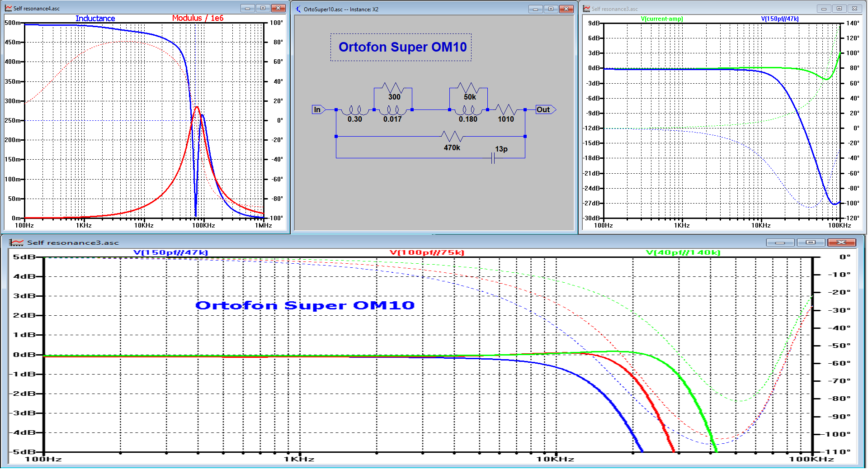The image size is (868, 470).
Task: Click the 9dB label in top-right plot
Action: pos(594,23)
